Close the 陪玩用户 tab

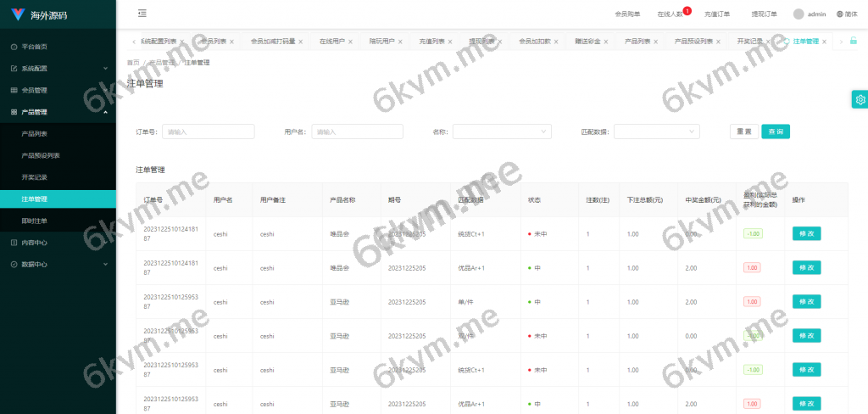(400, 42)
